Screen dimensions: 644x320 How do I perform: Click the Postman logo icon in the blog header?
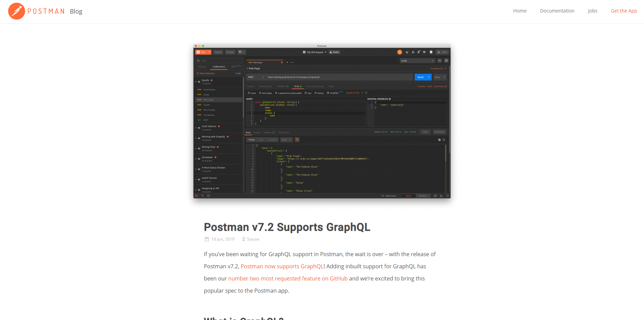17,11
